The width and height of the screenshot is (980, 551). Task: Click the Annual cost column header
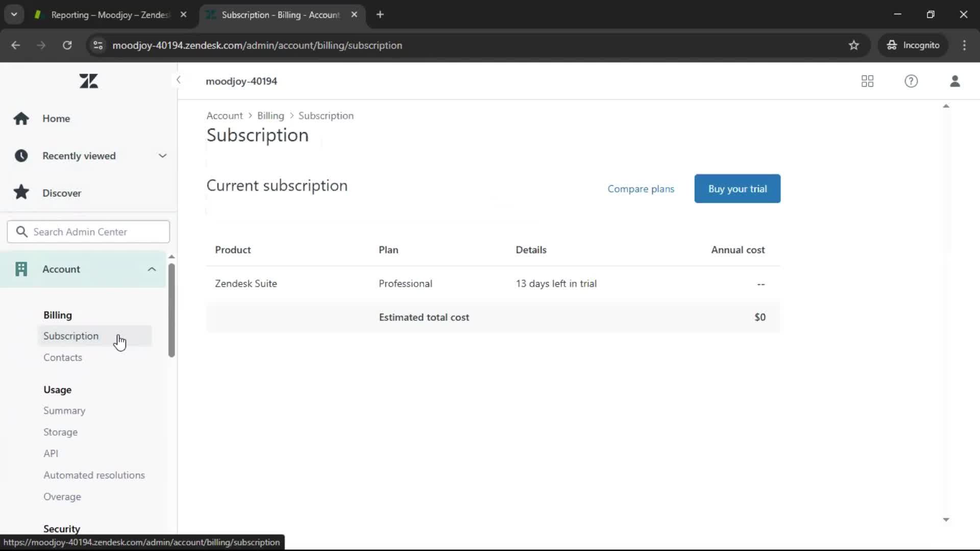[738, 250]
